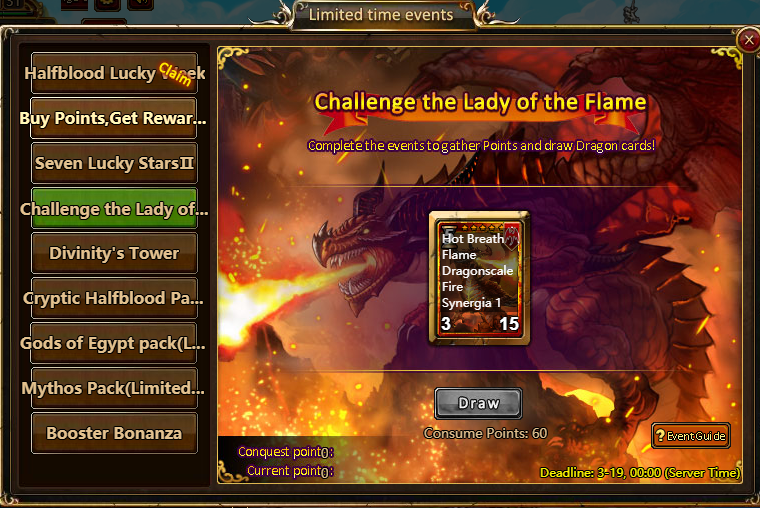Click the Draw button
This screenshot has width=760, height=508.
478,403
